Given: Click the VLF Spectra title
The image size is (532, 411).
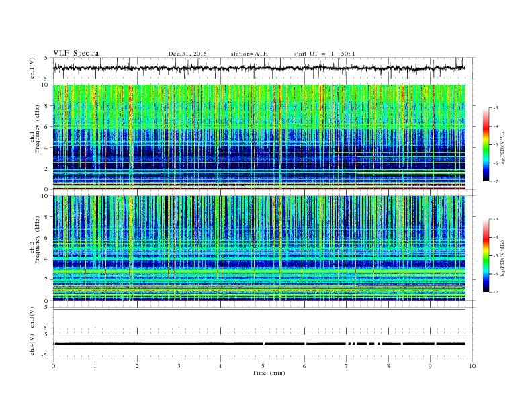Looking at the screenshot, I should click(x=76, y=53).
